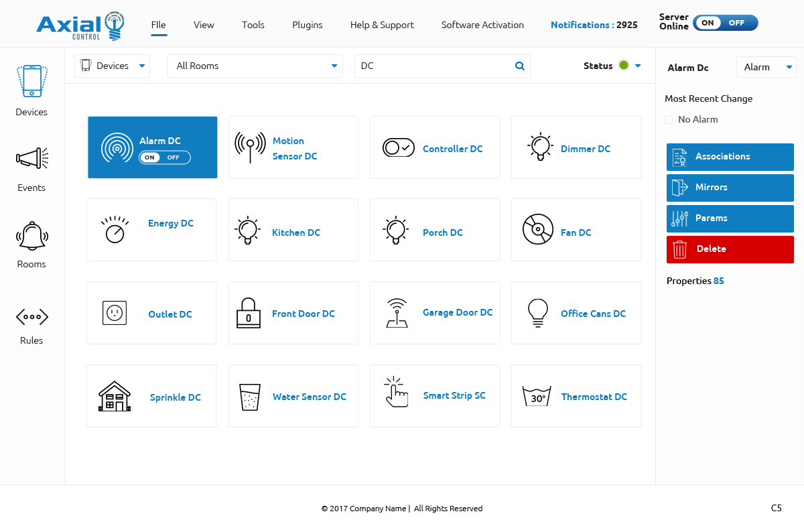804x532 pixels.
Task: Open the Plugins menu
Action: 307,25
